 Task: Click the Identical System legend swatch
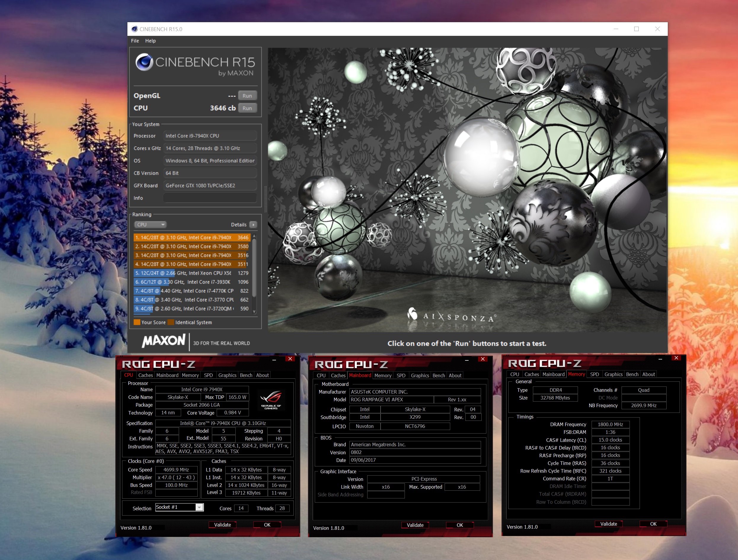[x=170, y=322]
